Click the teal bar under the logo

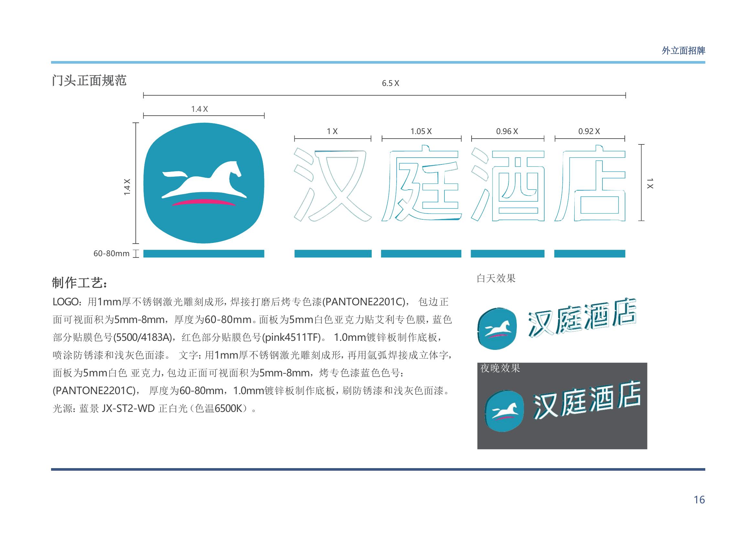(x=204, y=254)
